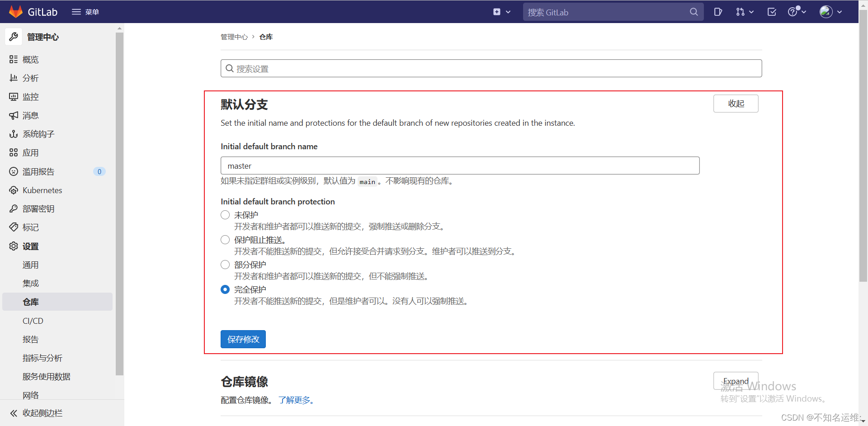Click the 仓库 breadcrumb item
The image size is (868, 426).
coord(266,37)
